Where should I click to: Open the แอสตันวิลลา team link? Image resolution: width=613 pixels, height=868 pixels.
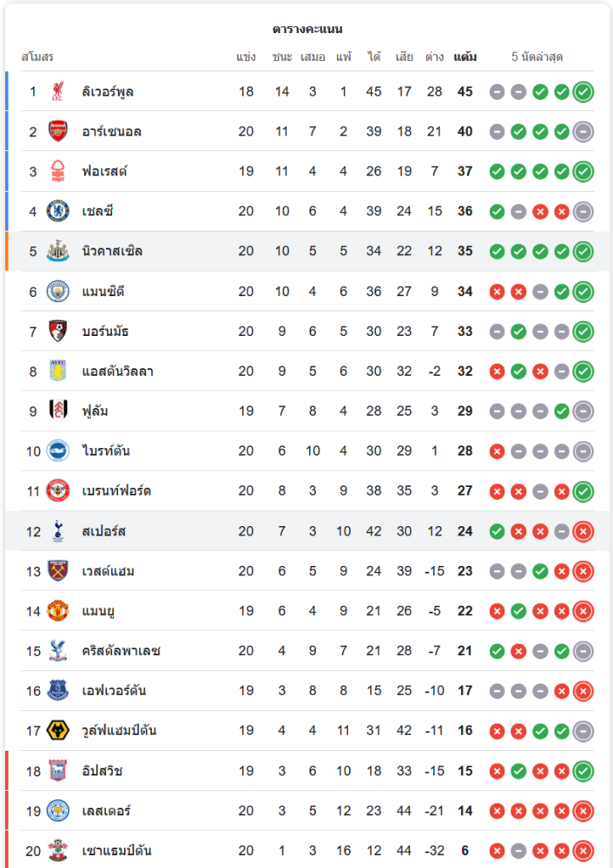[118, 371]
